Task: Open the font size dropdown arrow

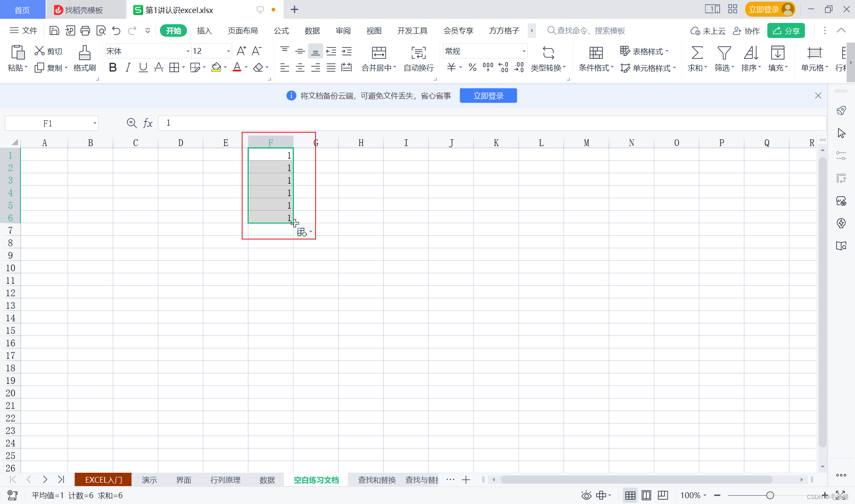Action: coord(228,51)
